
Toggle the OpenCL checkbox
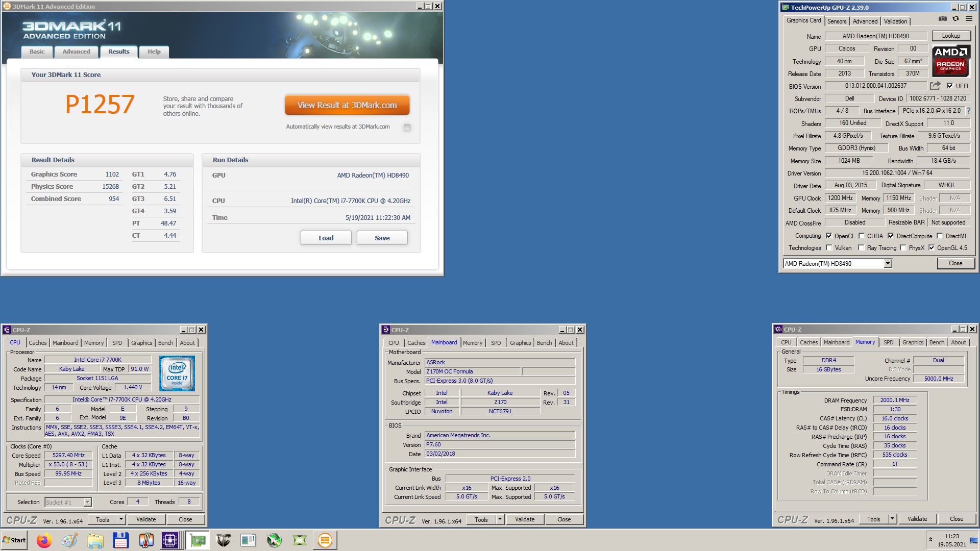click(x=829, y=236)
